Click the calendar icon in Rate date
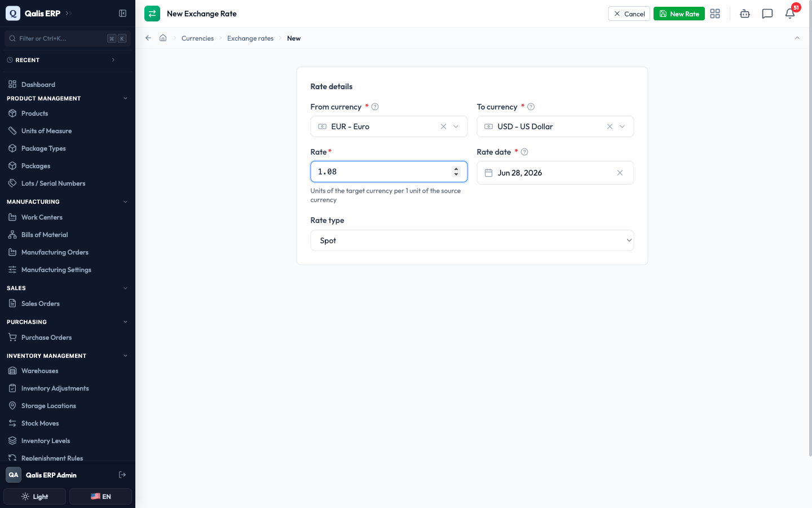The width and height of the screenshot is (812, 508). pyautogui.click(x=489, y=173)
